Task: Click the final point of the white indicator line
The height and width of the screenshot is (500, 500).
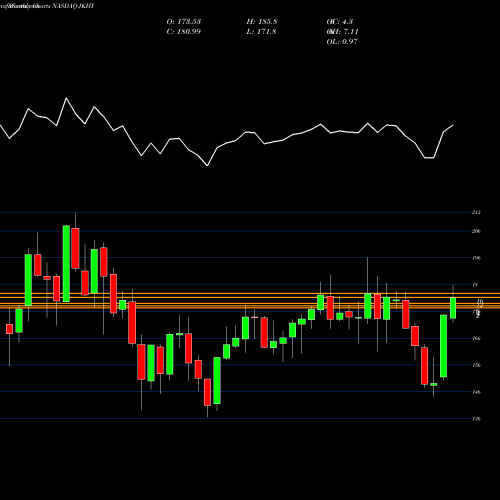Action: click(453, 125)
